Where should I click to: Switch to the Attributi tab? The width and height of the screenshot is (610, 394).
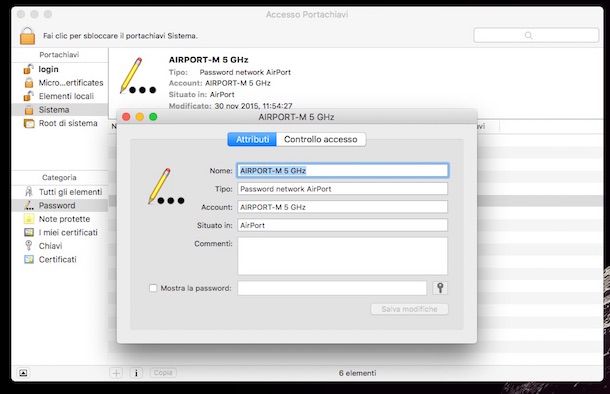click(x=252, y=139)
